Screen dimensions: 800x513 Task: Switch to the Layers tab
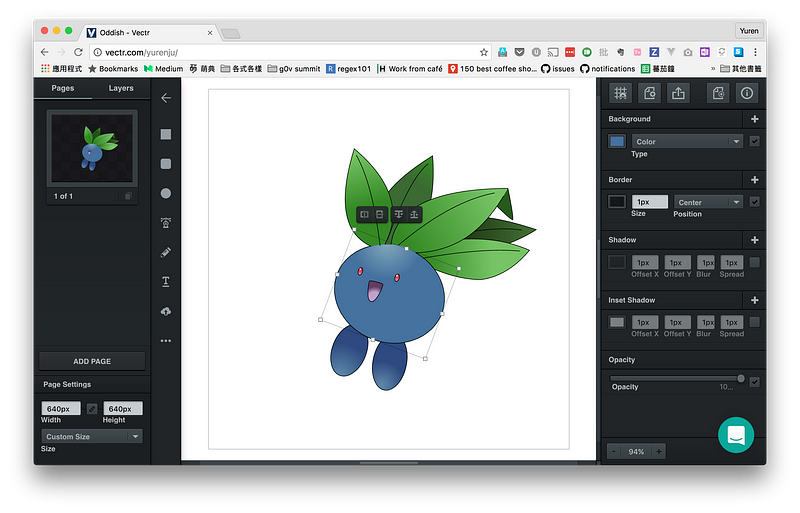click(121, 88)
